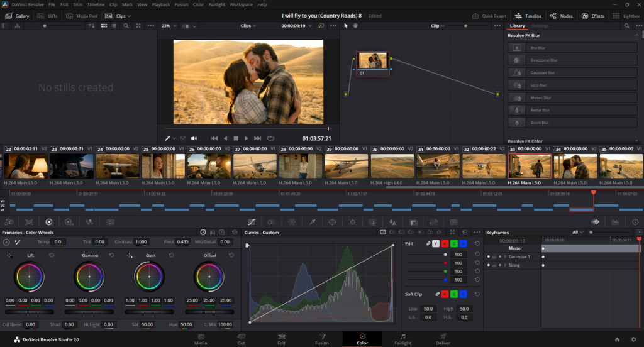Toggle the Gallery panel button
Image resolution: width=644 pixels, height=347 pixels.
click(17, 16)
